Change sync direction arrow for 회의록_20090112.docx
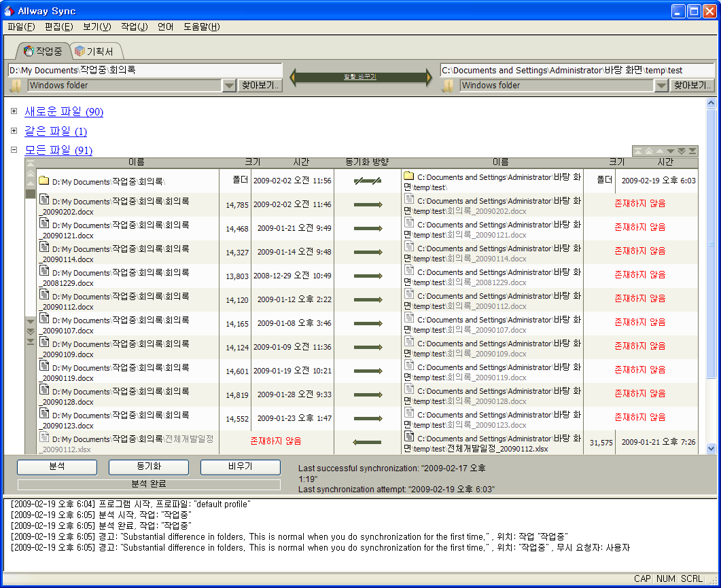The image size is (721, 588). click(x=368, y=300)
